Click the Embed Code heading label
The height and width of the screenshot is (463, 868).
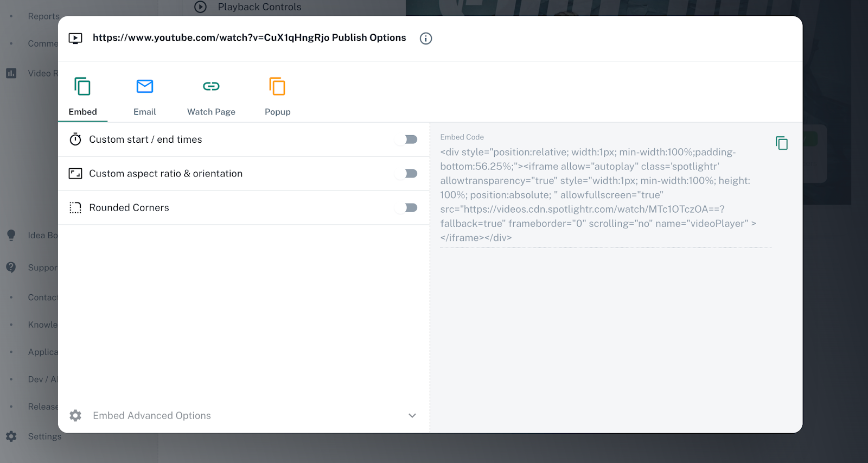[462, 137]
